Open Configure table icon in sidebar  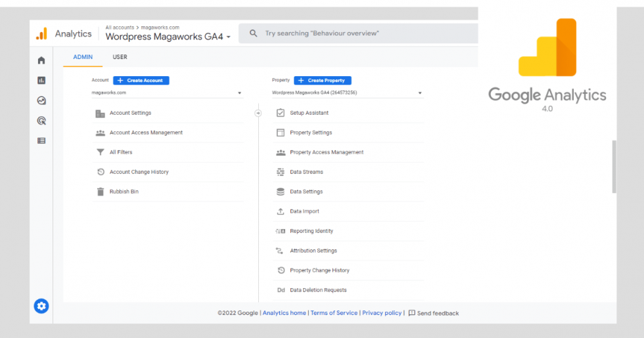(41, 140)
